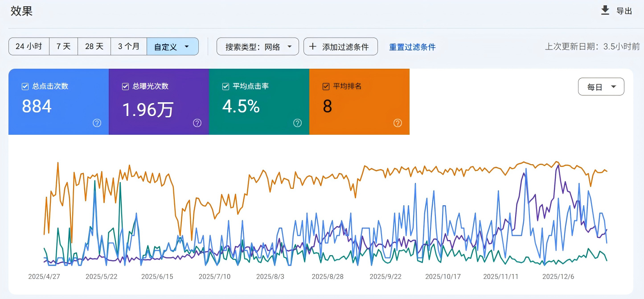The image size is (644, 299).
Task: Click the 2025/8/28 date on chart axis
Action: coord(328,277)
